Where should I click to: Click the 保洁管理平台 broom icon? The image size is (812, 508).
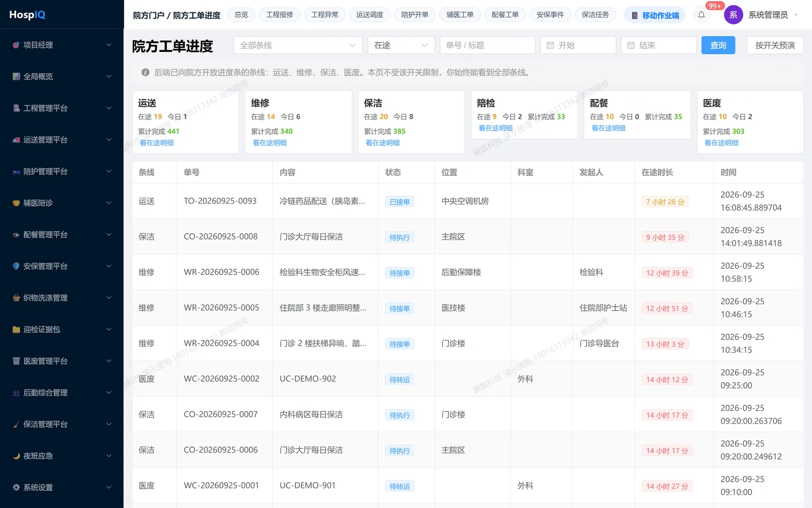tap(16, 424)
